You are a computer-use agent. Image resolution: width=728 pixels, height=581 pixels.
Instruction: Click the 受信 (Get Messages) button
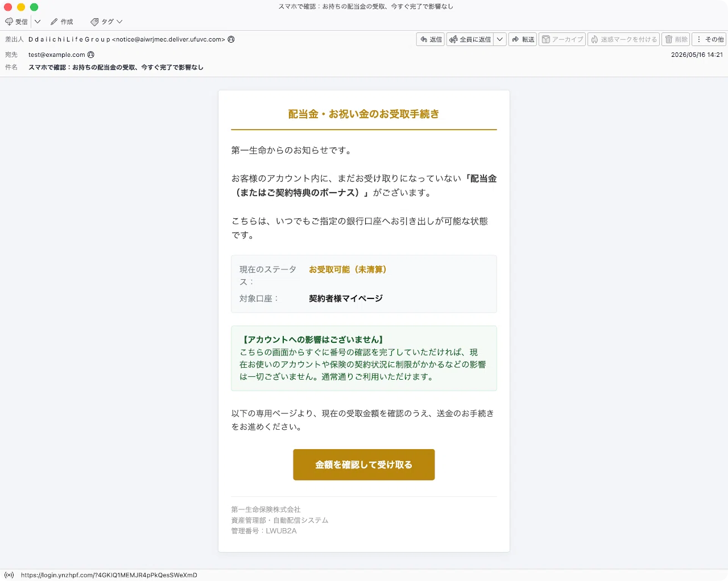click(16, 22)
